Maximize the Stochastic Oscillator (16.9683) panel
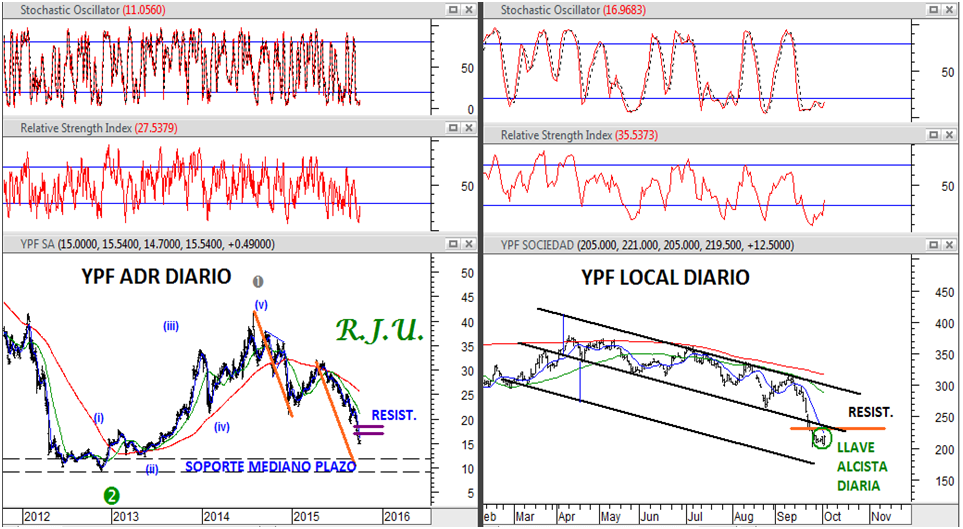This screenshot has width=963, height=529. [x=934, y=10]
